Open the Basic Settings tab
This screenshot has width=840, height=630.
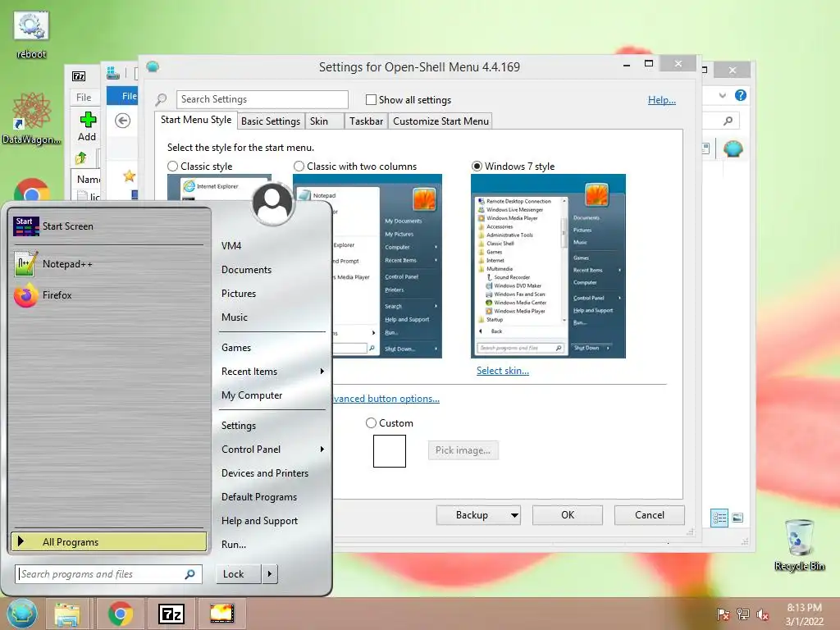click(271, 121)
